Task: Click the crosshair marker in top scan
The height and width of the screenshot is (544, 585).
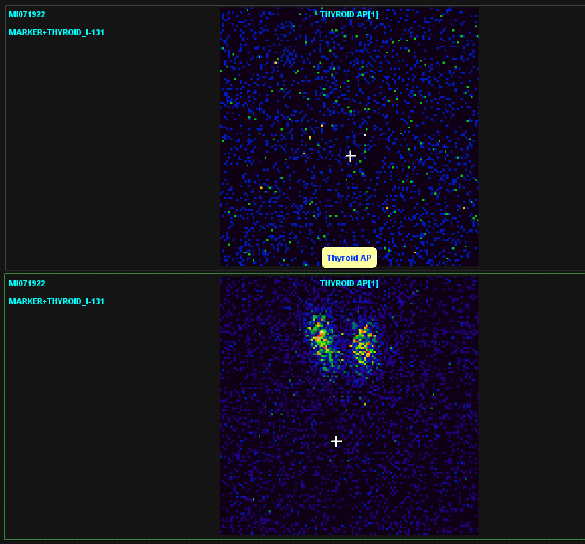Action: point(350,156)
